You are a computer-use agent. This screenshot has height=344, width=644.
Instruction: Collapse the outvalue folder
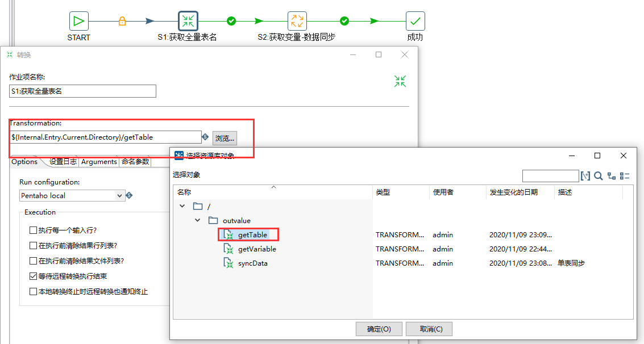198,220
